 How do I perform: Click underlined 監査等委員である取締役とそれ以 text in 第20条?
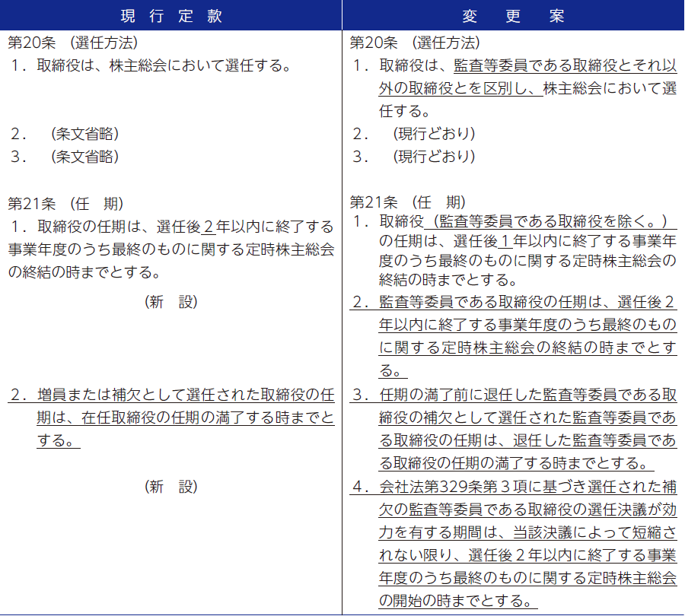(565, 65)
